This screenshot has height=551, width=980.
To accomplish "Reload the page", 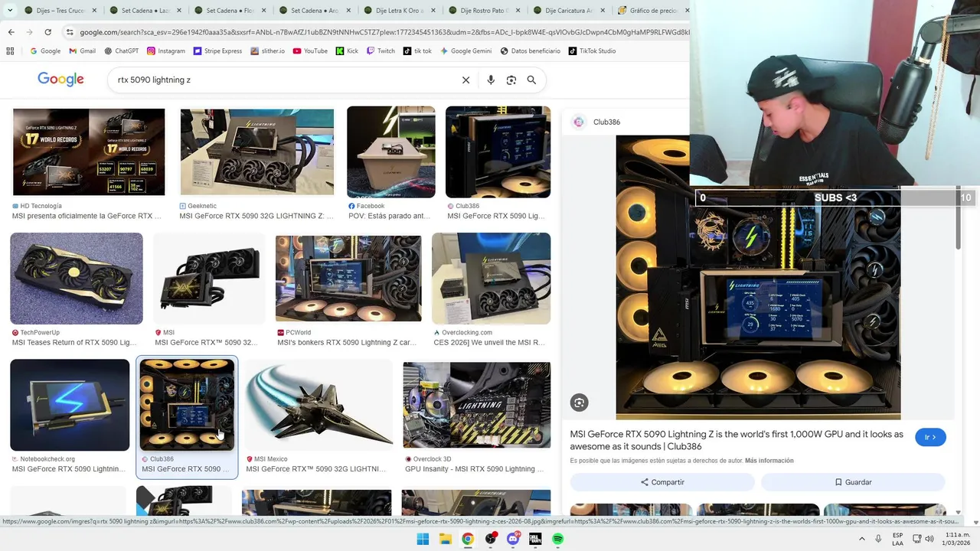I will 47,32.
